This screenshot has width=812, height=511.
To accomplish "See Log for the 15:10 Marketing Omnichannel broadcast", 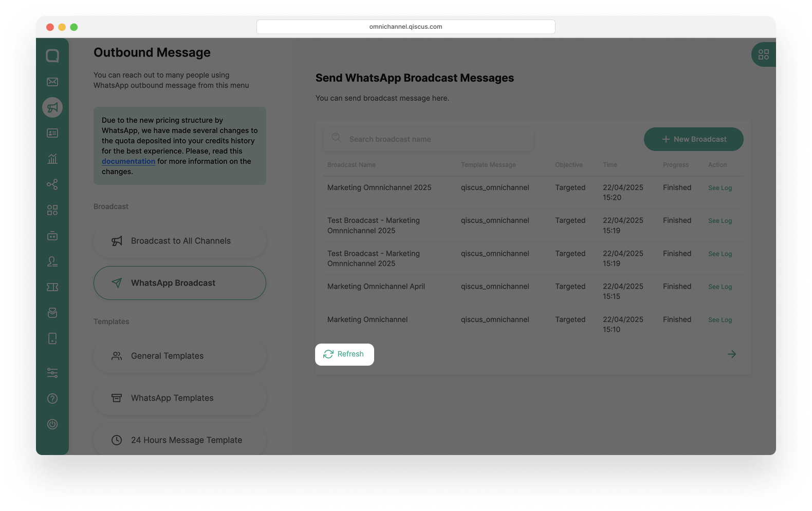I will 720,320.
